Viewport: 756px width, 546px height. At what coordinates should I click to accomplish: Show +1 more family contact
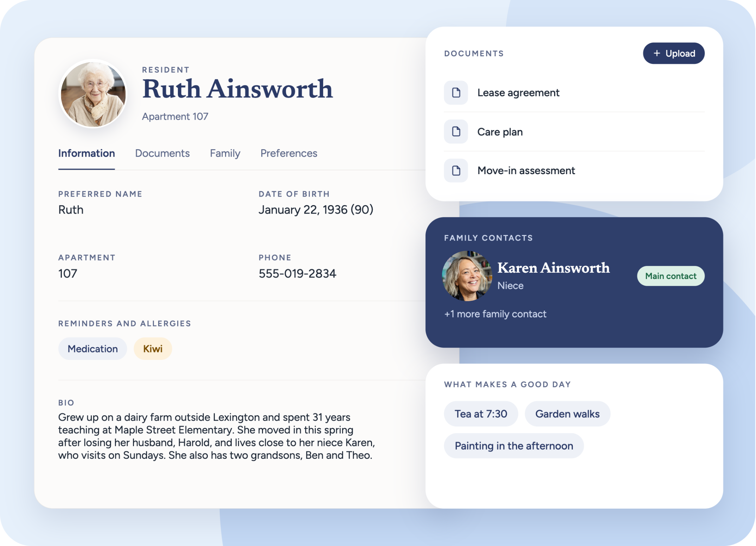pos(495,314)
